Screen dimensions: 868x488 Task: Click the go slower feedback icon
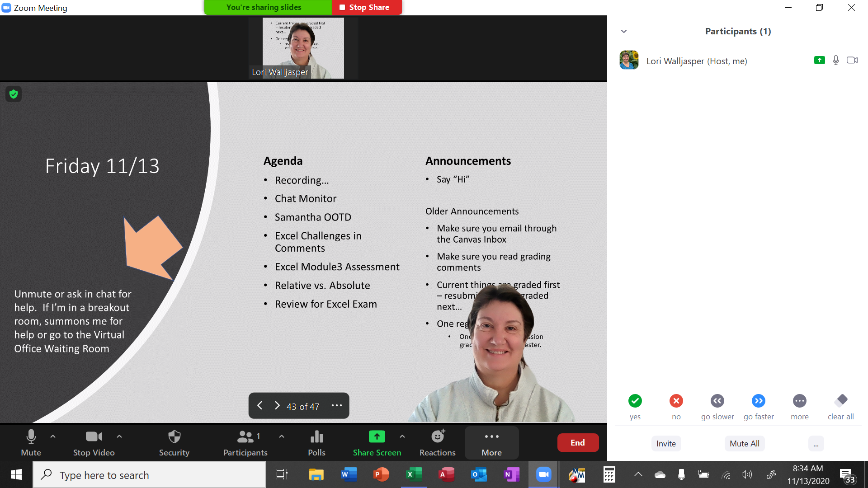(717, 401)
